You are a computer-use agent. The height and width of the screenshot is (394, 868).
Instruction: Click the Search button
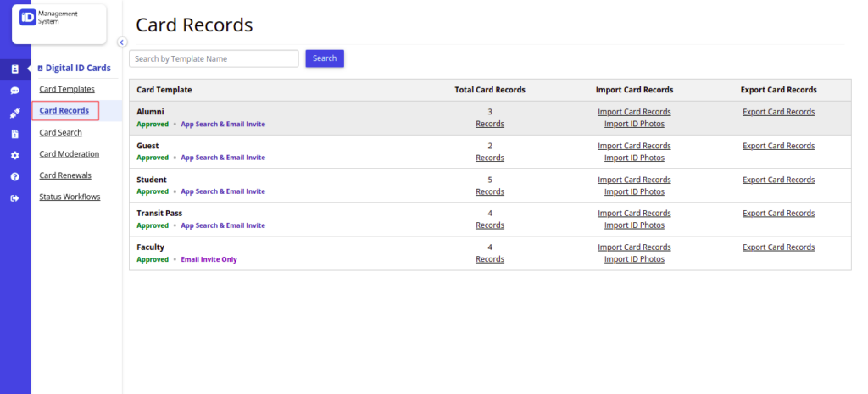[x=325, y=58]
